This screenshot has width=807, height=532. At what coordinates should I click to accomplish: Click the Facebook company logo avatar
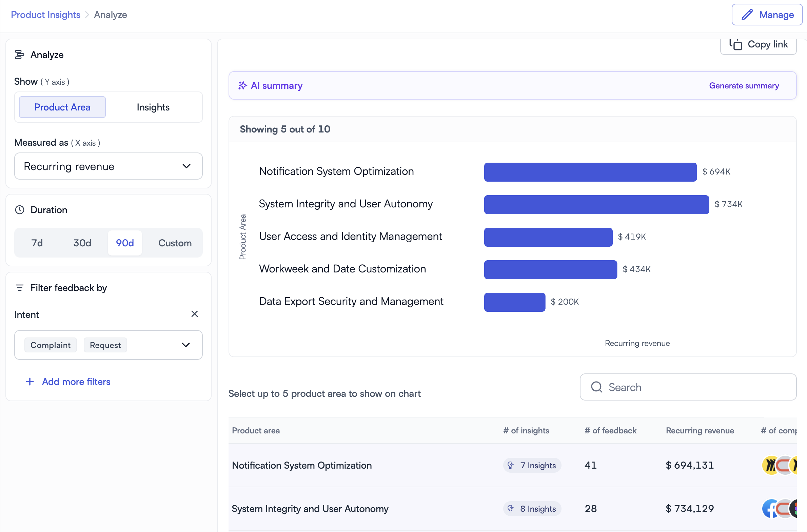click(770, 509)
